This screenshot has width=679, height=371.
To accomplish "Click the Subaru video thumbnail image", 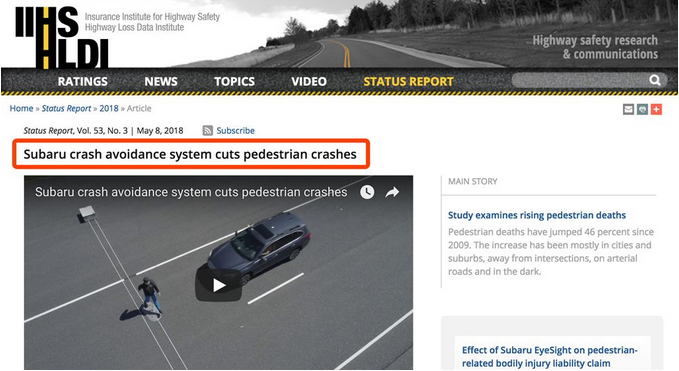I will 218,273.
